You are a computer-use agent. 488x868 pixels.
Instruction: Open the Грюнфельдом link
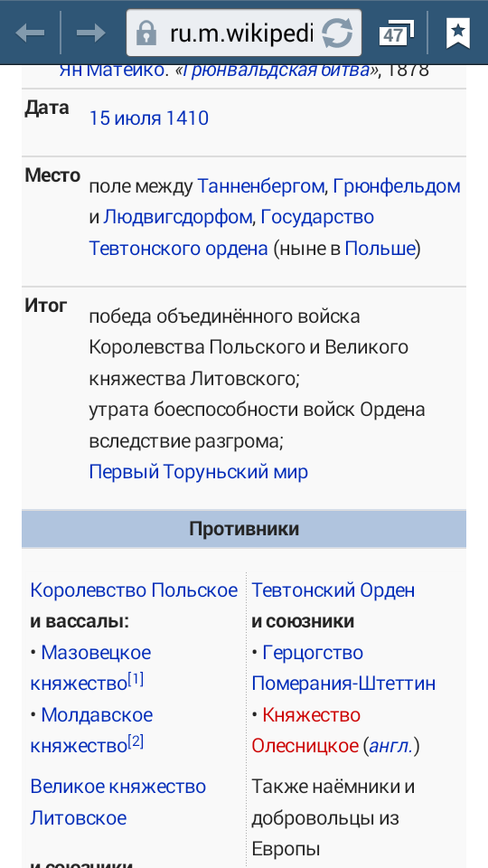[x=398, y=186]
